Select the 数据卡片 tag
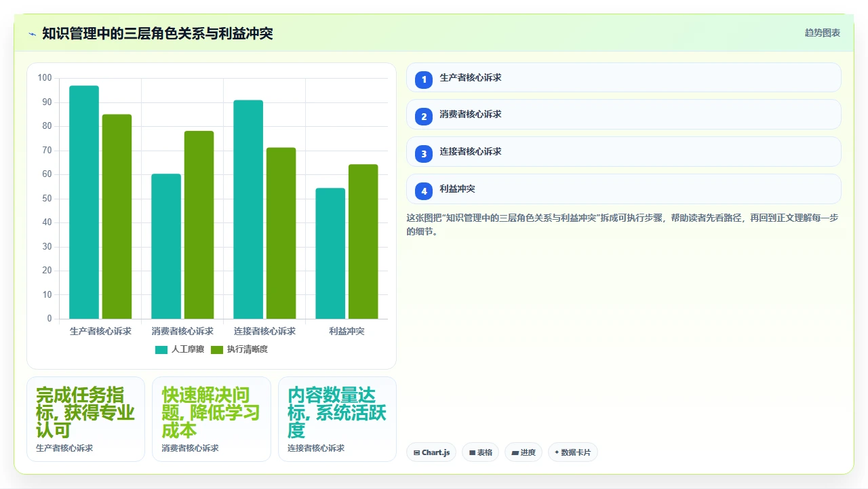Image resolution: width=868 pixels, height=489 pixels. (x=573, y=452)
